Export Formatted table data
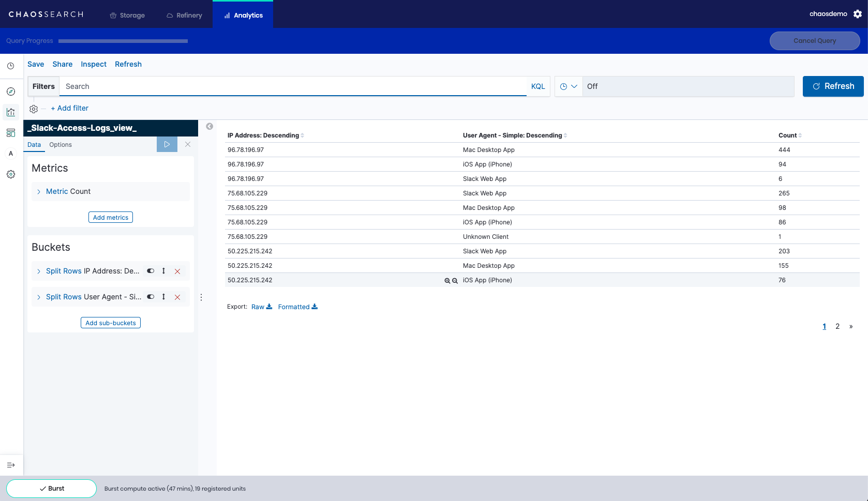This screenshot has height=501, width=868. click(x=298, y=307)
